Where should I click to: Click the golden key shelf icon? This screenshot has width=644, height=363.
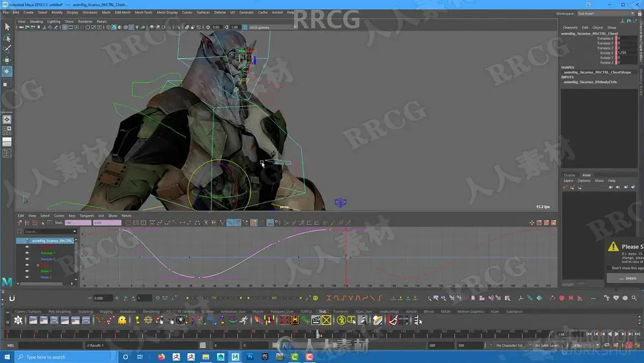tap(137, 320)
